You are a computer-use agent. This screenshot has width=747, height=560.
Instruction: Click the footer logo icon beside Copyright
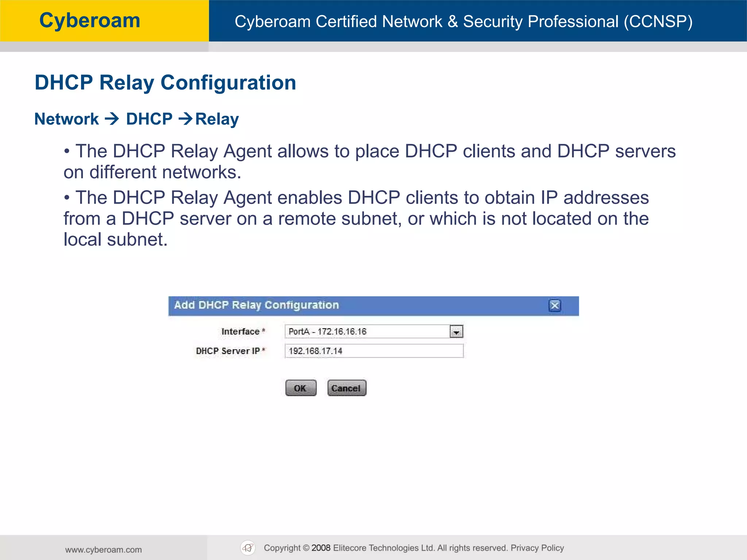click(248, 548)
